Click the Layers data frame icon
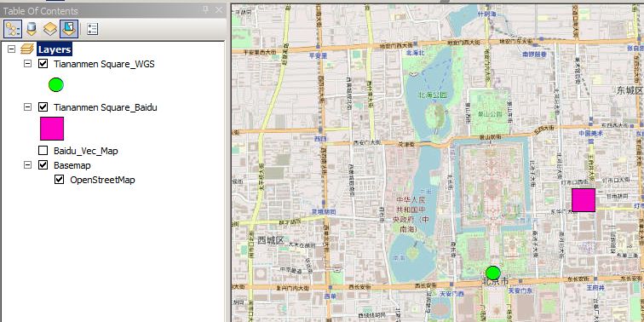 [27, 49]
